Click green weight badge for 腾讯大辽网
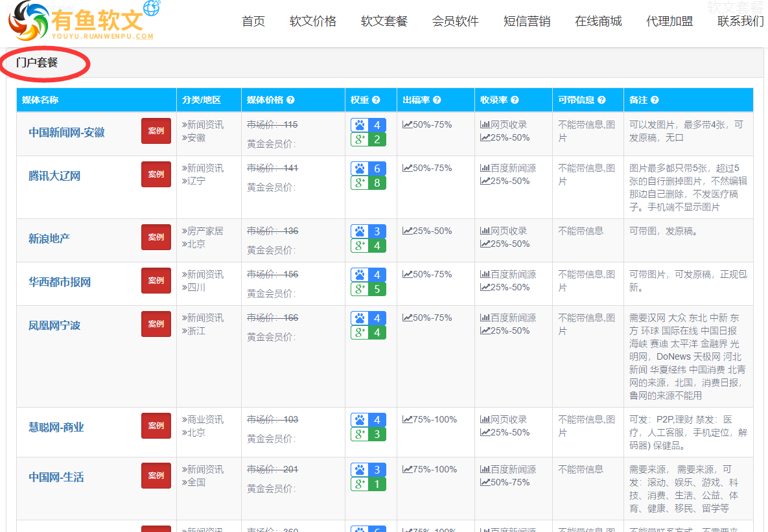This screenshot has width=768, height=532. coord(368,183)
